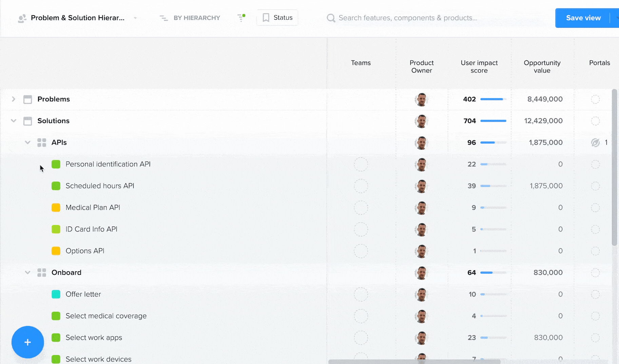This screenshot has height=364, width=619.
Task: Assign team for Select work apps
Action: click(361, 338)
